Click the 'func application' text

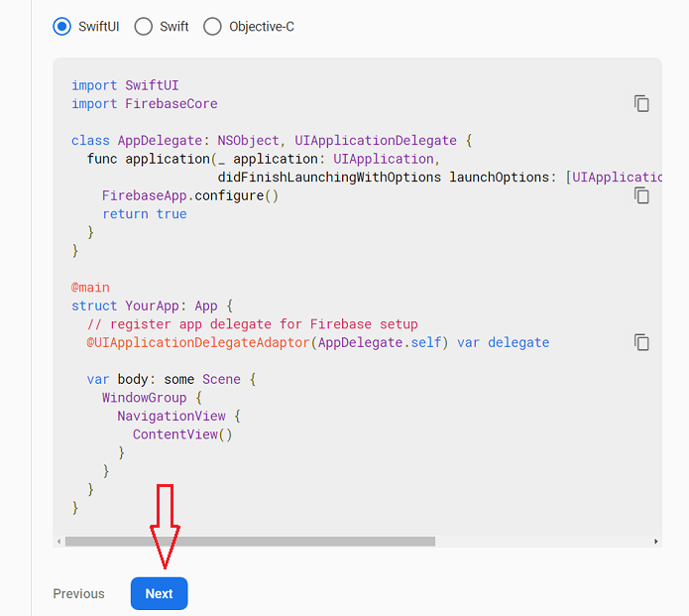pyautogui.click(x=148, y=159)
